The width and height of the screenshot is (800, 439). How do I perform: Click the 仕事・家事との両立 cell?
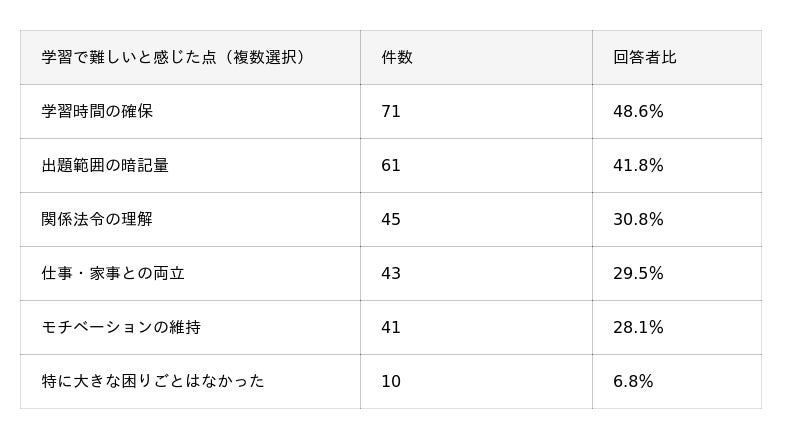click(190, 274)
